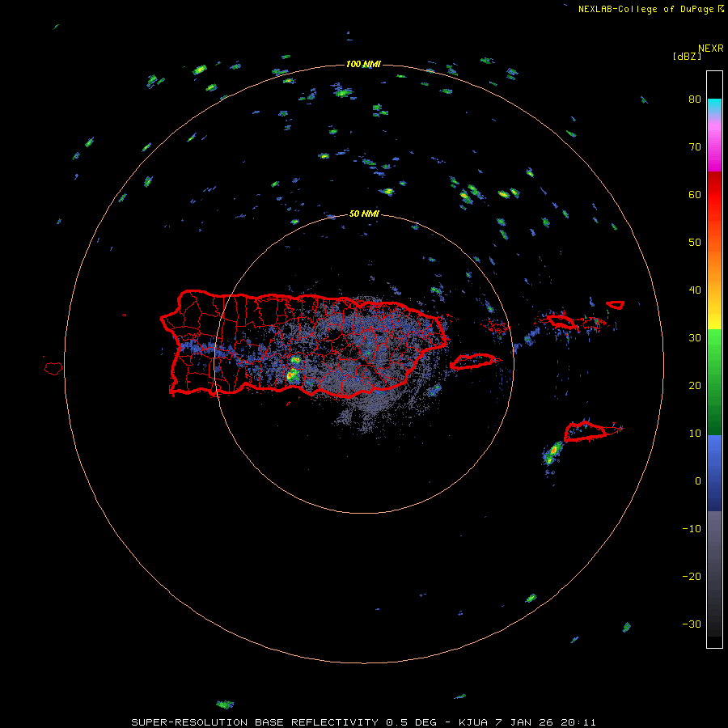Click the Vieques island outline east of Puerto Rico
728x728 pixels.
pos(472,362)
